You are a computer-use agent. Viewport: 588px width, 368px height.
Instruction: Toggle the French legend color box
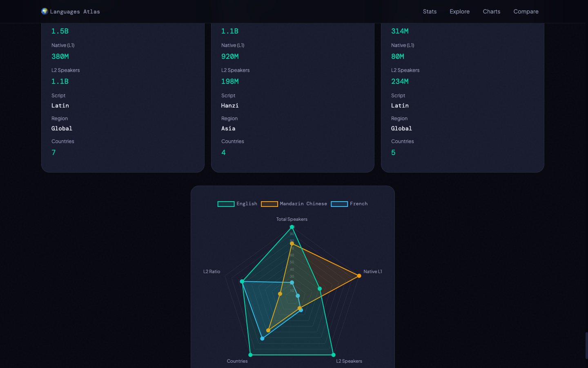point(339,204)
